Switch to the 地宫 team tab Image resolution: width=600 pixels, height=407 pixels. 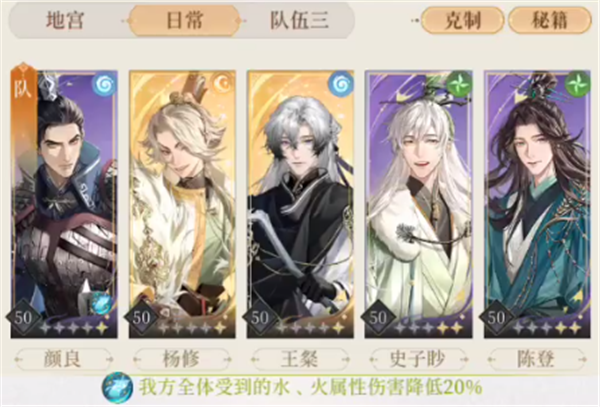65,20
